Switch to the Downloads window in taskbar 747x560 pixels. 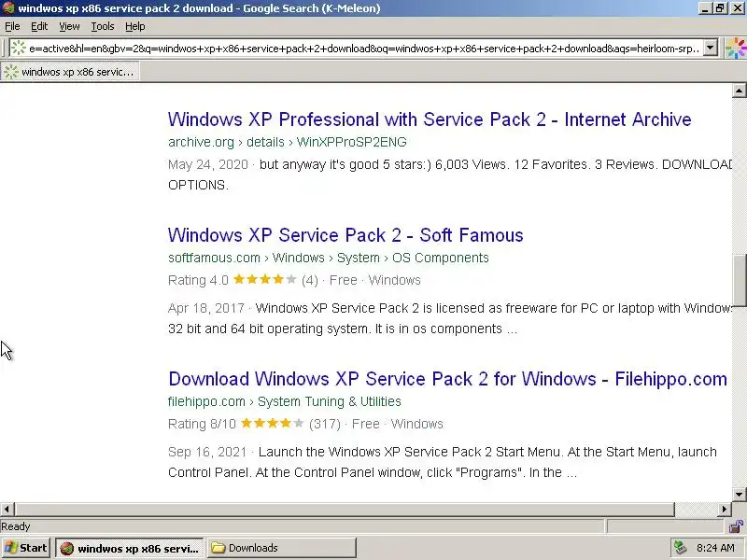pos(282,548)
